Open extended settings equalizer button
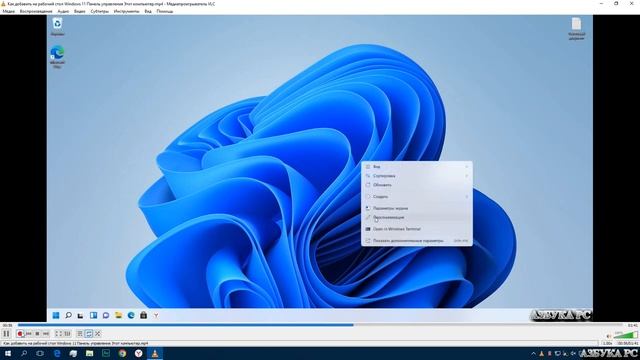This screenshot has width=640, height=360. coord(67,334)
